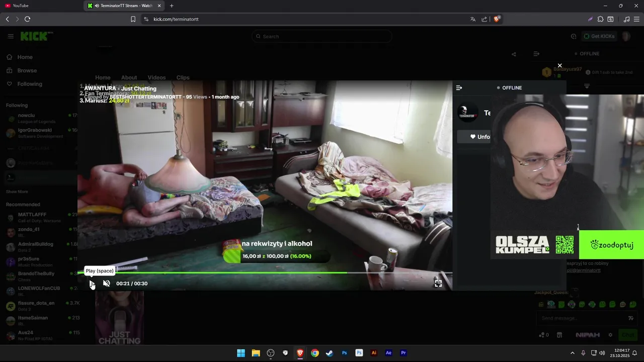Screen dimensions: 644x362
Task: Switch to the channel Clips tab
Action: [x=183, y=77]
